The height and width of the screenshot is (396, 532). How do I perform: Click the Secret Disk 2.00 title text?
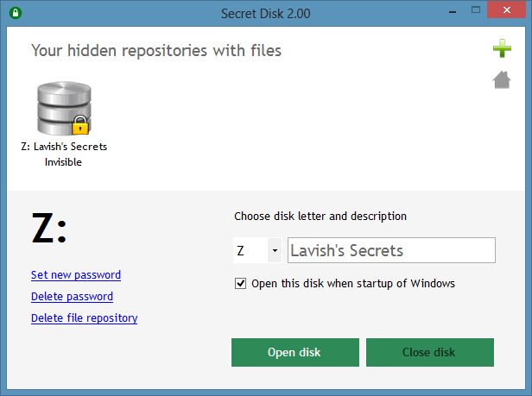point(265,13)
